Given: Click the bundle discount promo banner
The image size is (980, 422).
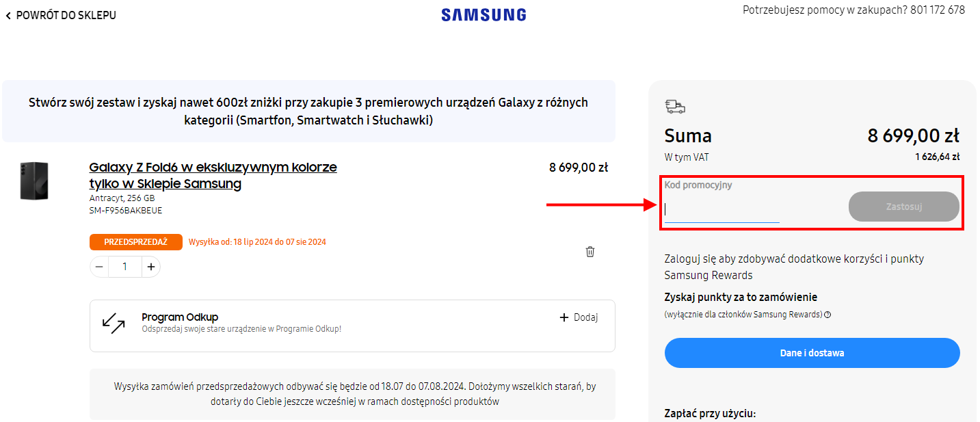Looking at the screenshot, I should (x=308, y=111).
